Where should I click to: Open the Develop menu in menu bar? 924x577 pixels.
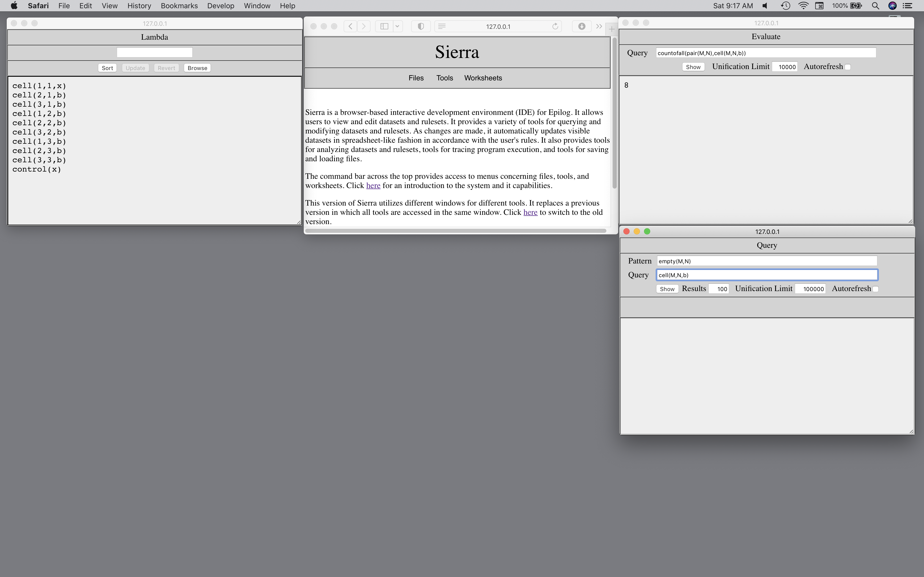pyautogui.click(x=220, y=6)
